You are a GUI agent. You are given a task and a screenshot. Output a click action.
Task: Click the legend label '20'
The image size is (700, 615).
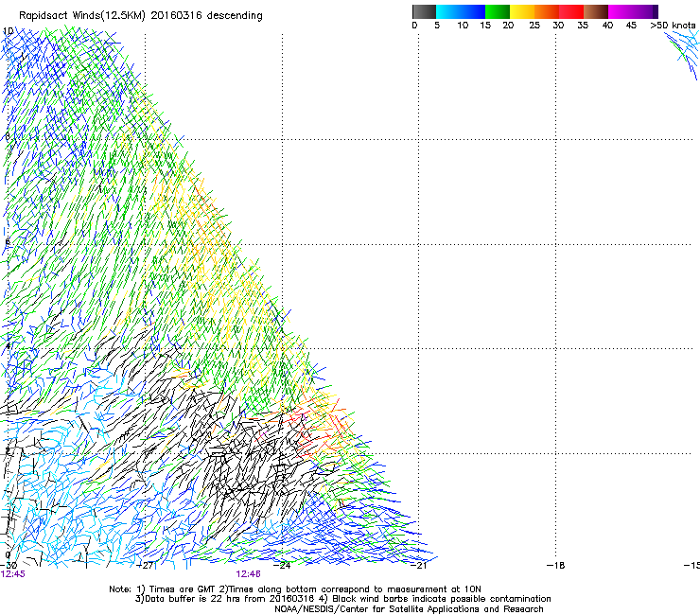508,26
